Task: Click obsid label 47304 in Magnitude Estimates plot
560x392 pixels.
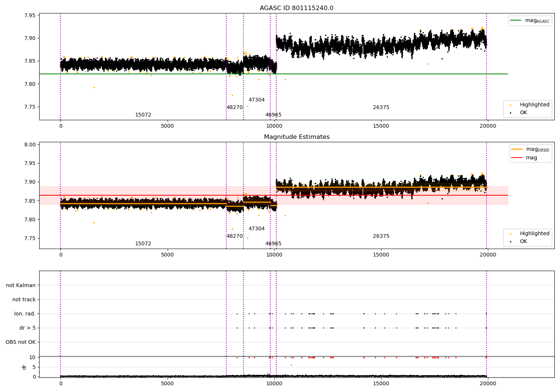Action: pos(256,229)
